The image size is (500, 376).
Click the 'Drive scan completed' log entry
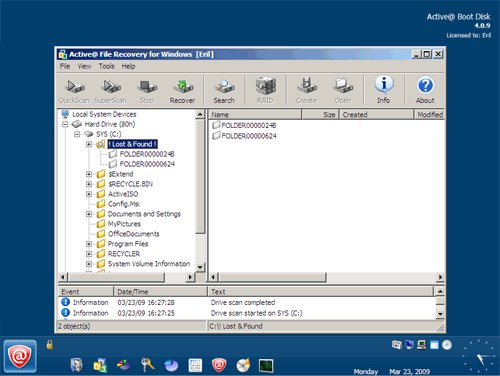click(243, 303)
